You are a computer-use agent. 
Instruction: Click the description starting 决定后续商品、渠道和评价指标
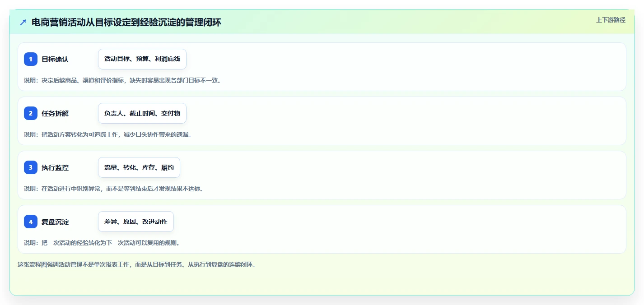[x=122, y=80]
